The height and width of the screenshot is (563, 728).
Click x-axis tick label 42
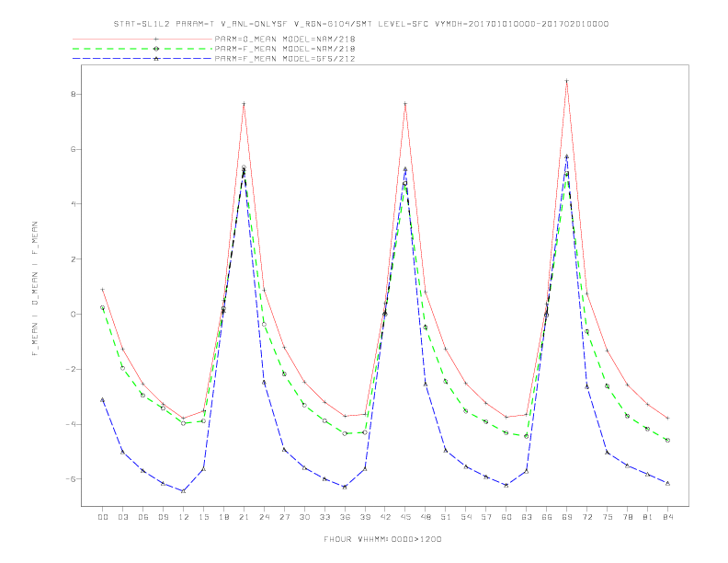(x=385, y=517)
